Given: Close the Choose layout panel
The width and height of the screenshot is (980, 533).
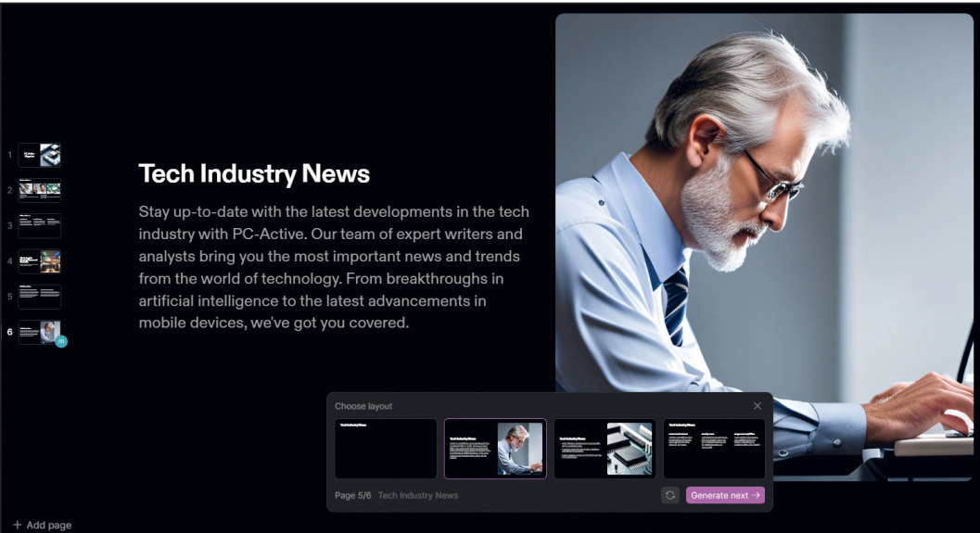Looking at the screenshot, I should pos(757,406).
